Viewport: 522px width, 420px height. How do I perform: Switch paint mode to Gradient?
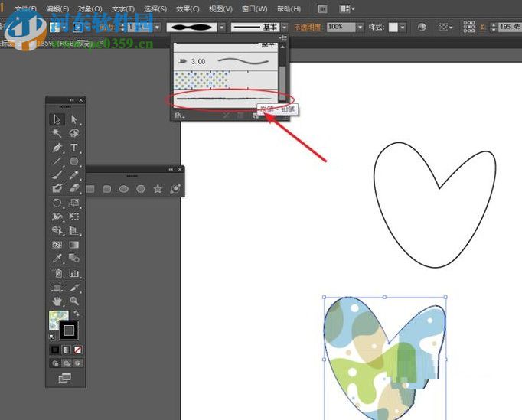point(67,350)
